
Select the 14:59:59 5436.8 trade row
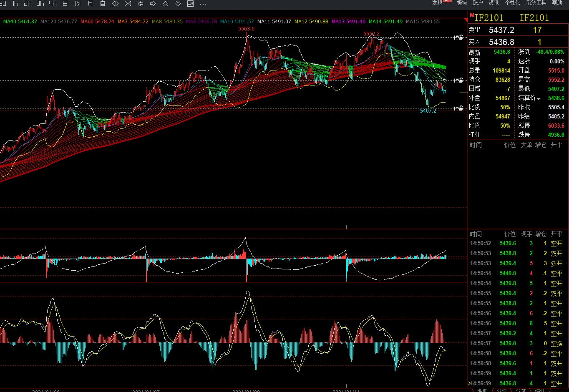tap(518, 383)
